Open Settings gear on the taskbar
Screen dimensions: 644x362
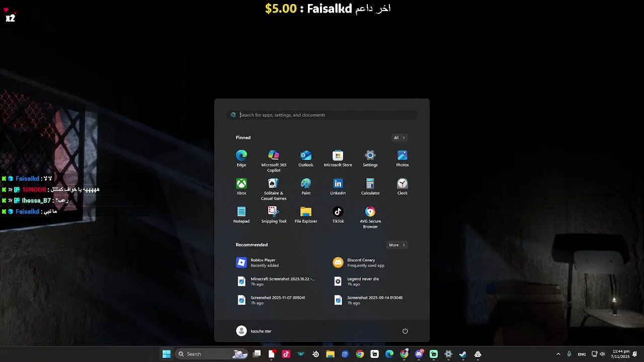448,354
